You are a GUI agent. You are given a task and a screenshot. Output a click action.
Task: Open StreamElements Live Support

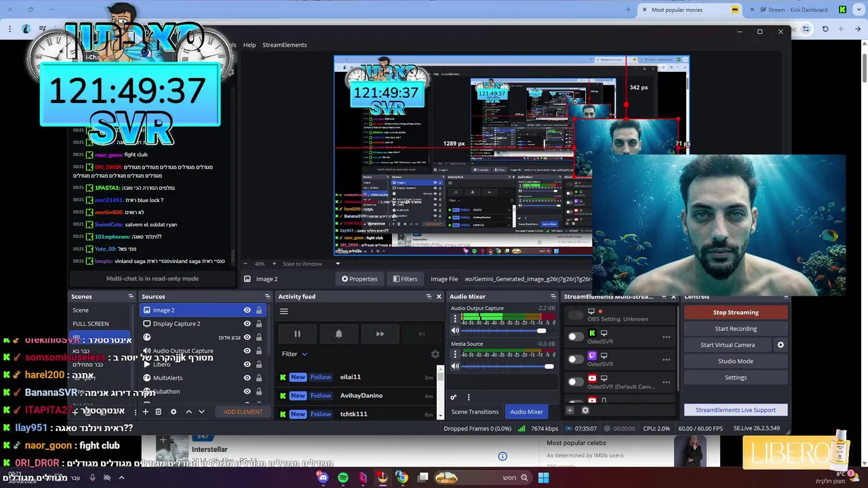736,410
